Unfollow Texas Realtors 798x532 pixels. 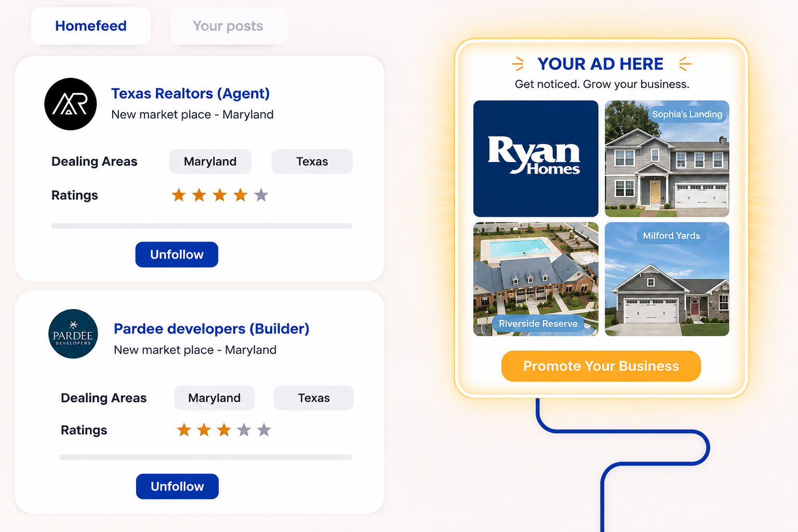click(x=177, y=255)
